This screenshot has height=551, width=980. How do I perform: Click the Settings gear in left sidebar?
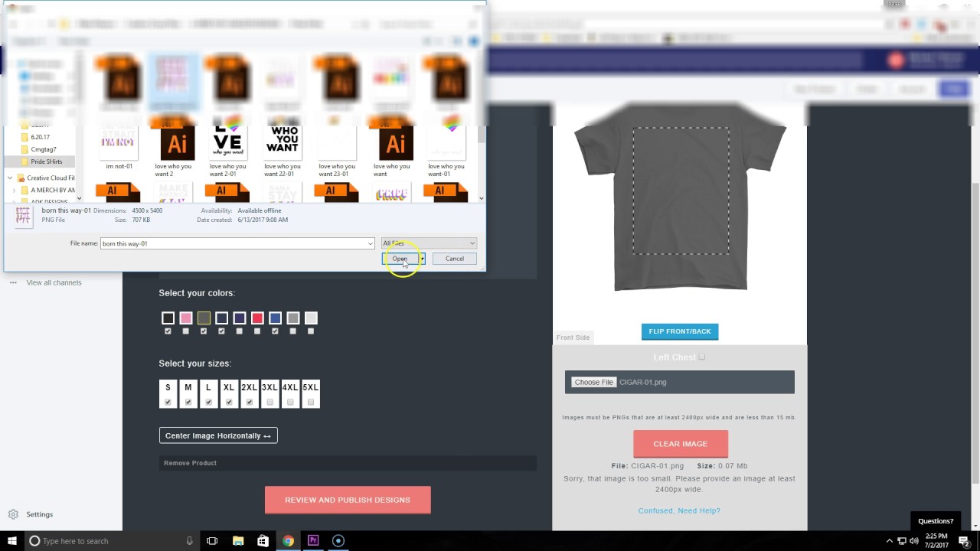coord(13,514)
